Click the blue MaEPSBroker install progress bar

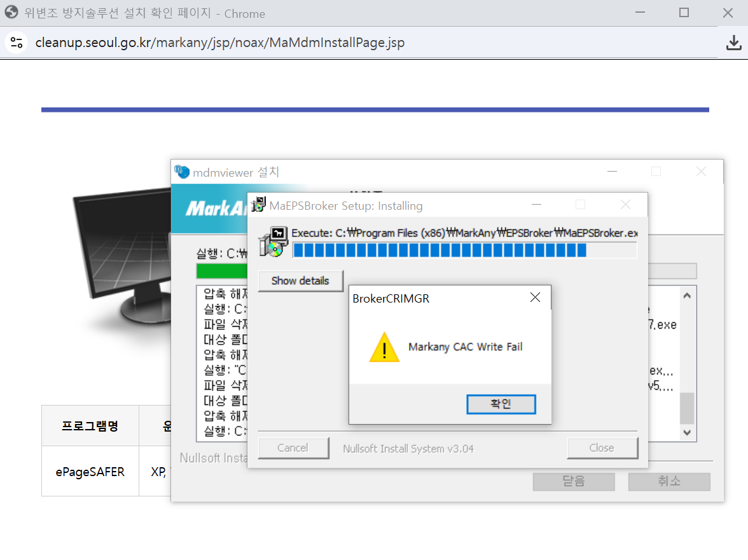pos(464,250)
